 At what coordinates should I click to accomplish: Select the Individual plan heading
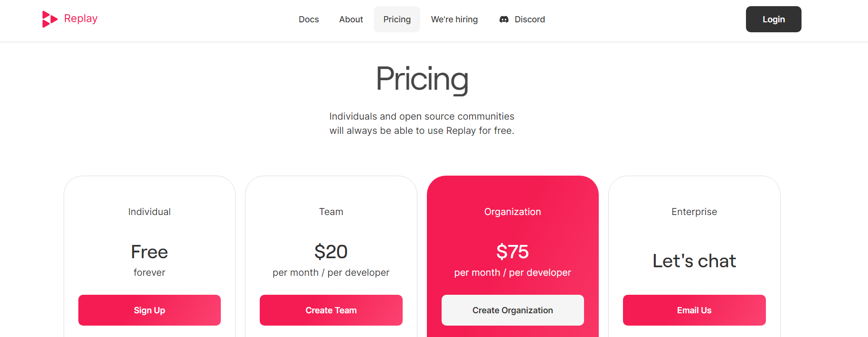[x=150, y=212]
